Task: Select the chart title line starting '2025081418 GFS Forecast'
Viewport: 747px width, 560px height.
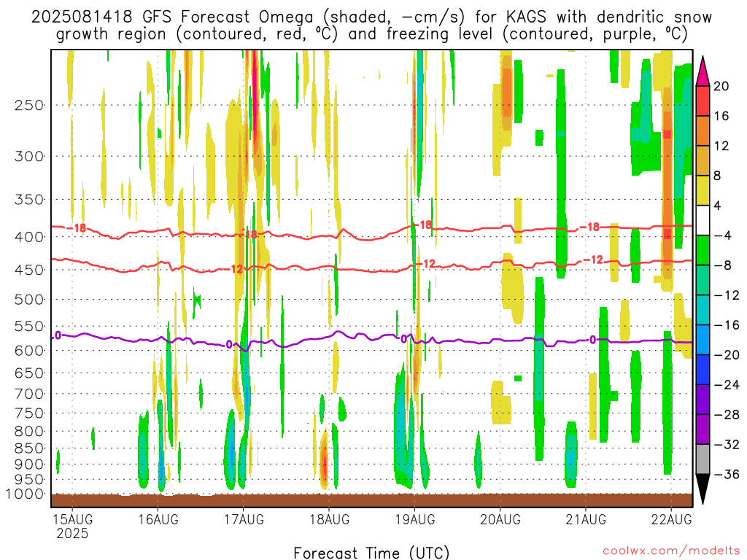Action: (x=371, y=17)
